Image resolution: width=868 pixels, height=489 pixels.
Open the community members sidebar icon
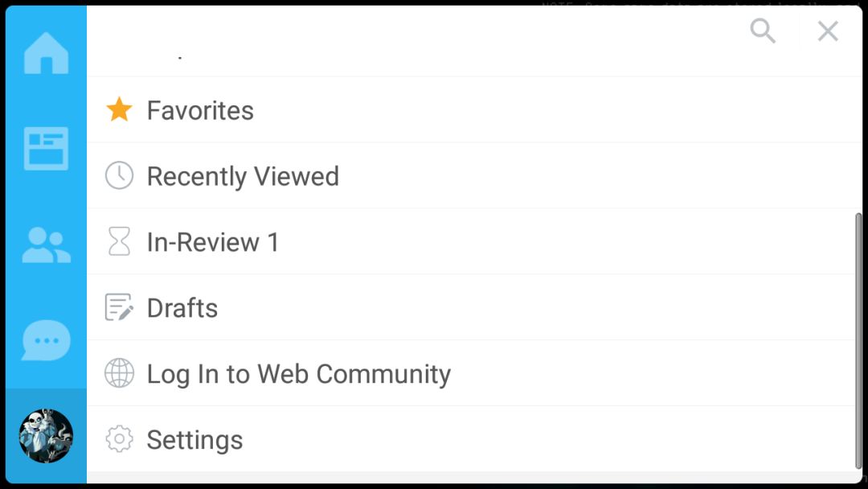[46, 245]
